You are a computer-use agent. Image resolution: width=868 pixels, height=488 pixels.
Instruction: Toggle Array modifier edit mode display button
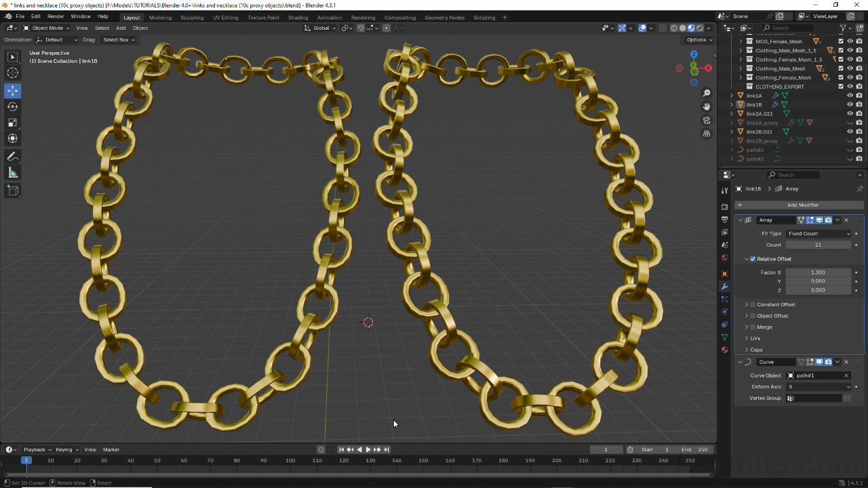tap(810, 220)
